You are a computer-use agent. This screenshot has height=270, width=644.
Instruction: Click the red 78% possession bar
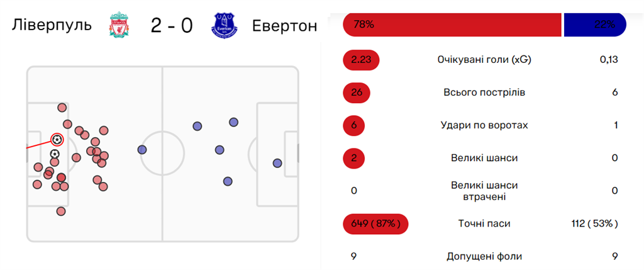452,25
